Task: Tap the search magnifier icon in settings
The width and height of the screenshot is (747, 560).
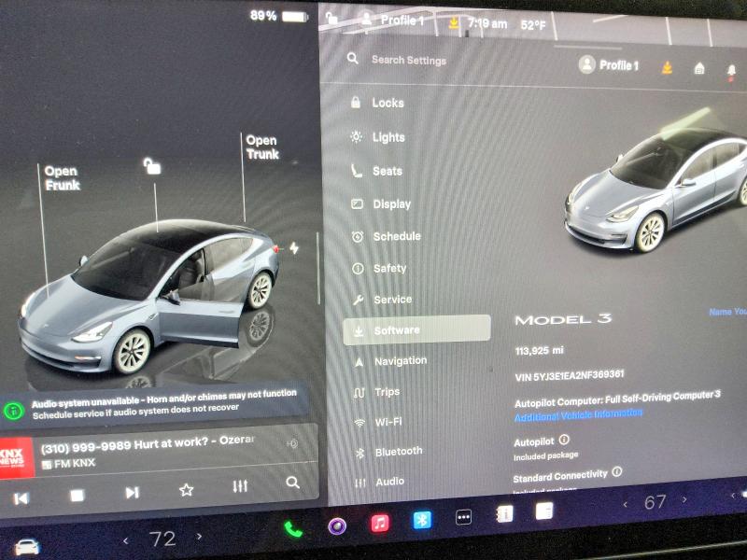Action: pos(353,59)
